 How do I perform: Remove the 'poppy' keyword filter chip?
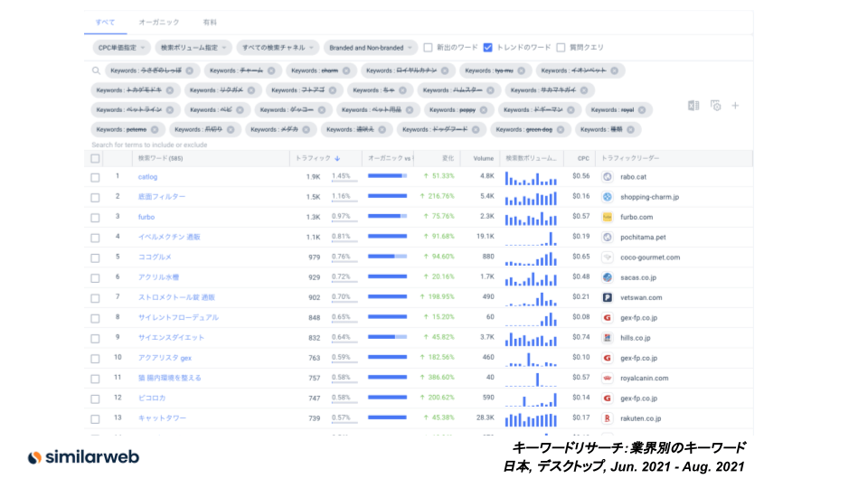click(x=483, y=110)
